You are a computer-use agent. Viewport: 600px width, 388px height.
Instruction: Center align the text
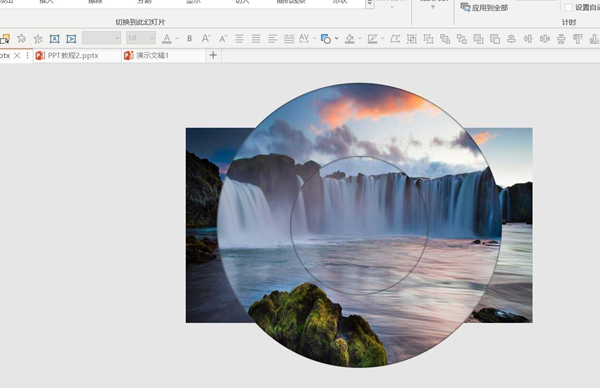coord(239,39)
